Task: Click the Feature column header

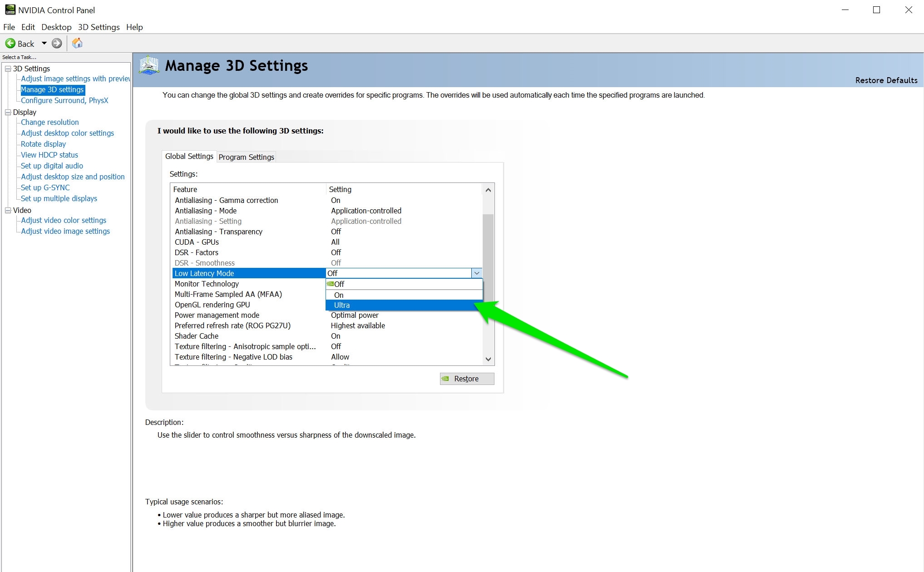Action: tap(248, 189)
